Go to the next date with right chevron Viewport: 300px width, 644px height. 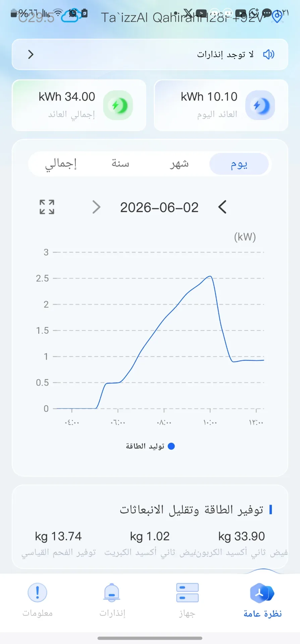coord(96,207)
